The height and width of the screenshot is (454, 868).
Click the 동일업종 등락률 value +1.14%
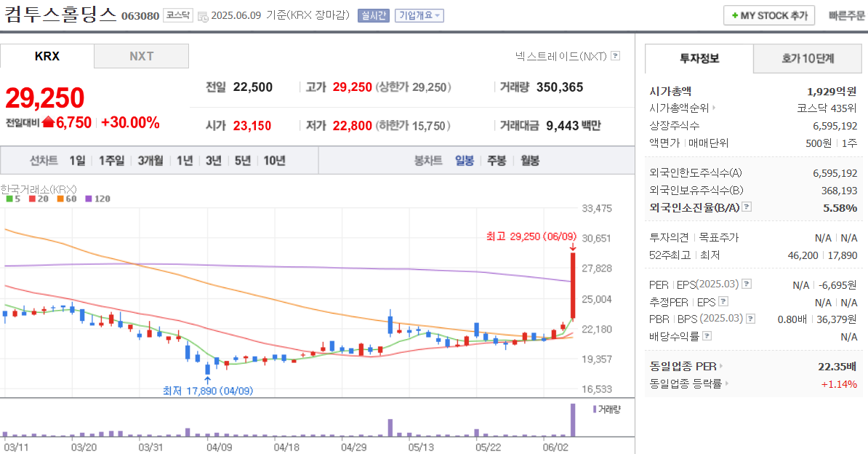(x=839, y=384)
